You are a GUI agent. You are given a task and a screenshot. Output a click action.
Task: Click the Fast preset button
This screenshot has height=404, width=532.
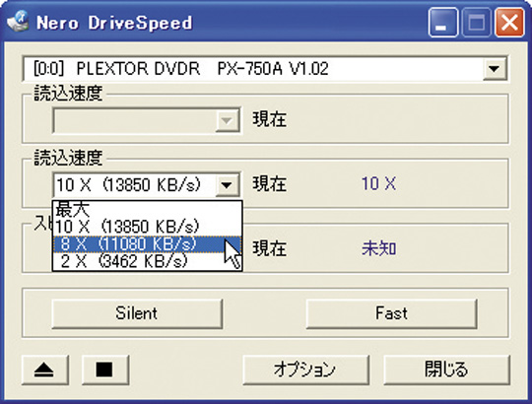click(391, 313)
